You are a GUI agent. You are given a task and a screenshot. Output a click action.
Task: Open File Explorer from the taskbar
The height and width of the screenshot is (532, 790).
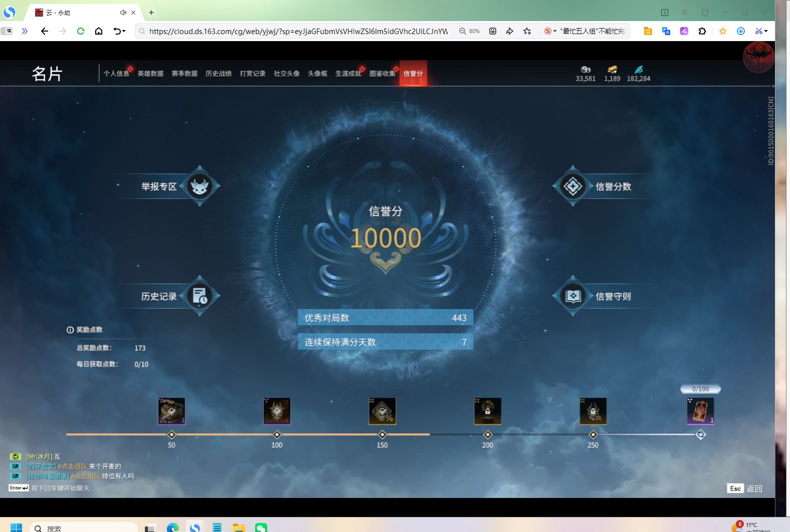(239, 527)
